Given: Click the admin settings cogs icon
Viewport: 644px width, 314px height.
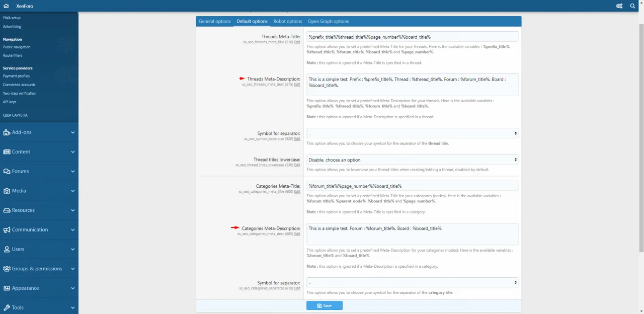Looking at the screenshot, I should pyautogui.click(x=619, y=6).
